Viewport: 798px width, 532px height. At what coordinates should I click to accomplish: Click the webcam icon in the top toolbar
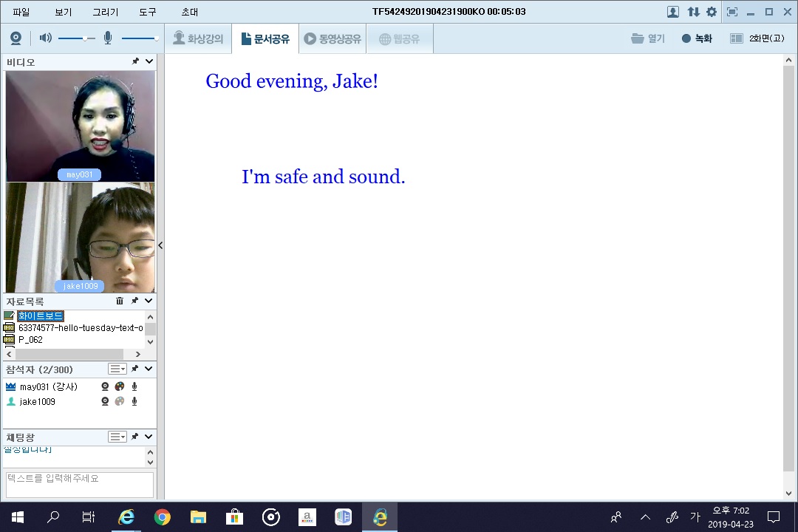tap(16, 38)
